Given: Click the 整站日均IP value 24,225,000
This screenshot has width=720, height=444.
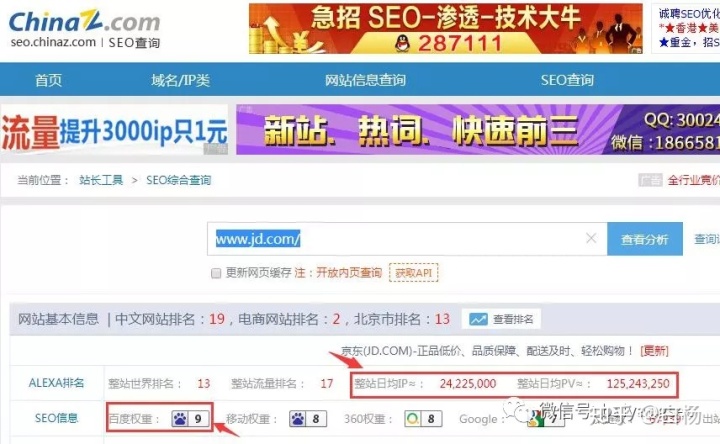Looking at the screenshot, I should [x=467, y=383].
